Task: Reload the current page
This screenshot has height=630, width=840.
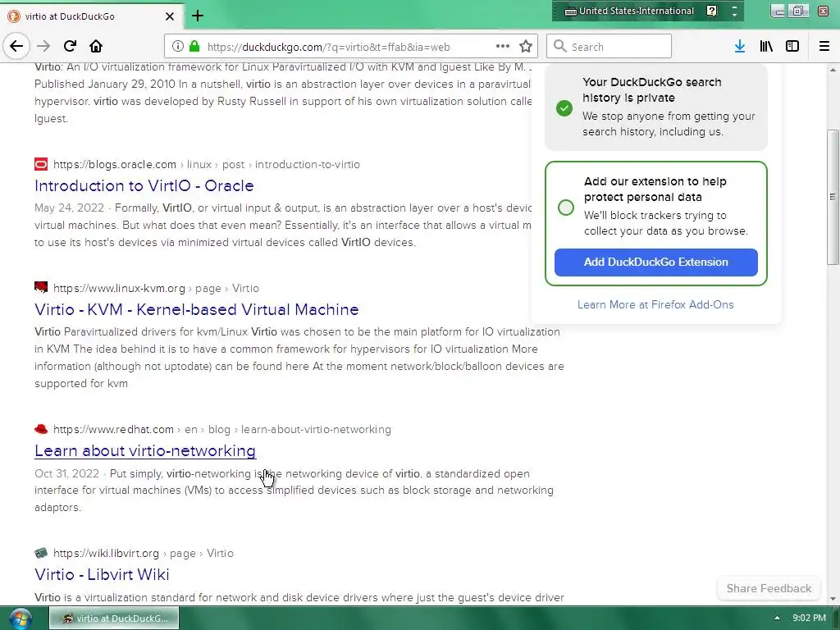Action: [71, 46]
